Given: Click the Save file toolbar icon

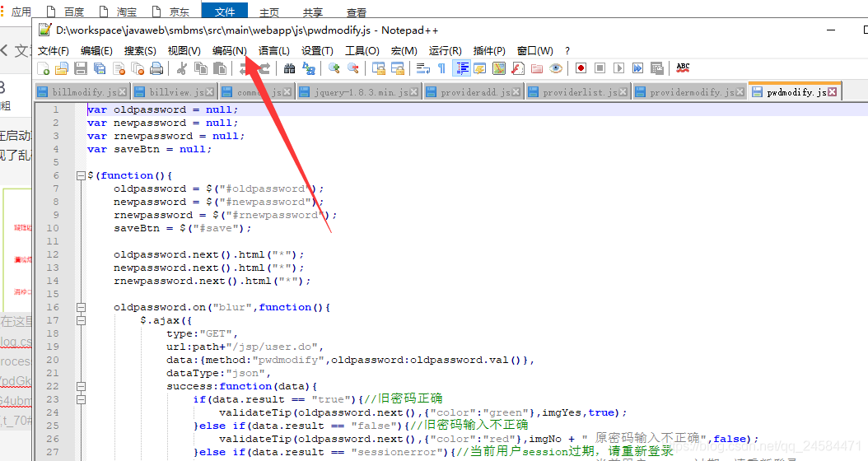Looking at the screenshot, I should pyautogui.click(x=81, y=68).
